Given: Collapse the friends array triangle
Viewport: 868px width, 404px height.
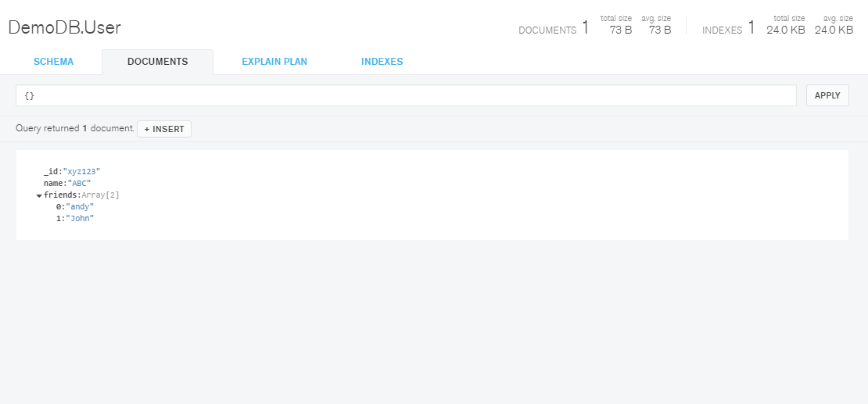Looking at the screenshot, I should (39, 195).
